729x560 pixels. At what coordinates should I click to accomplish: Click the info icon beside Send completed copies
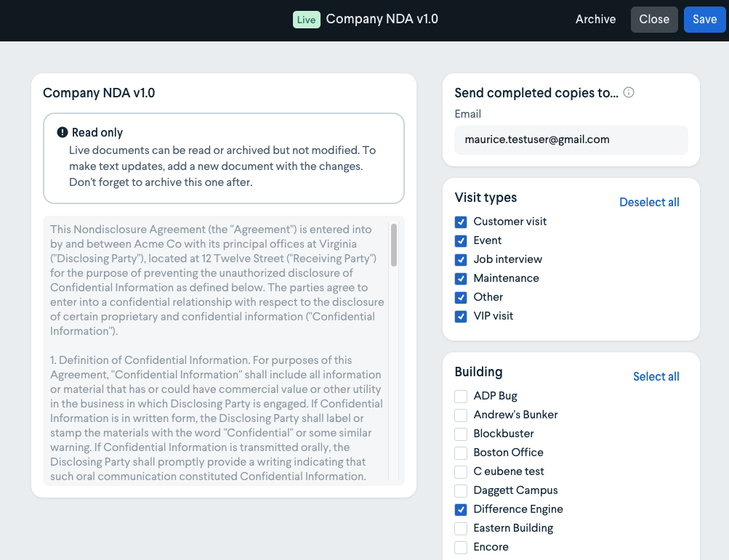coord(628,92)
